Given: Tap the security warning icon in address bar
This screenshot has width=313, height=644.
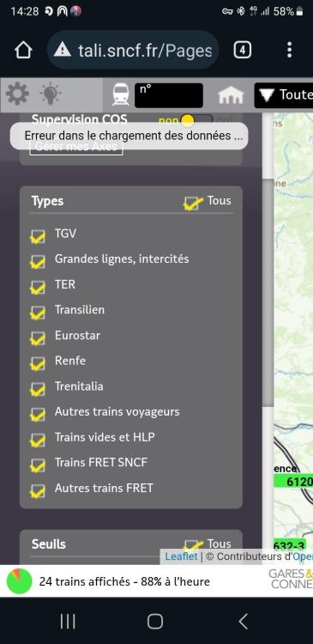Looking at the screenshot, I should [x=63, y=50].
